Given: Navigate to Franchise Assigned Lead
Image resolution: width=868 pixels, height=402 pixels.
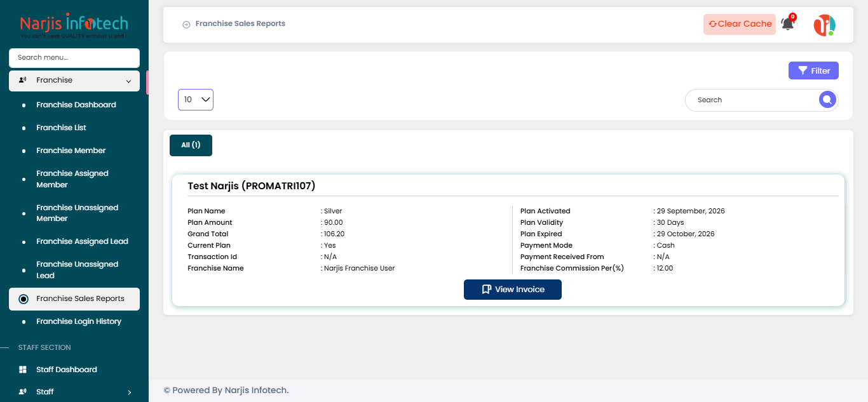Looking at the screenshot, I should pyautogui.click(x=83, y=241).
